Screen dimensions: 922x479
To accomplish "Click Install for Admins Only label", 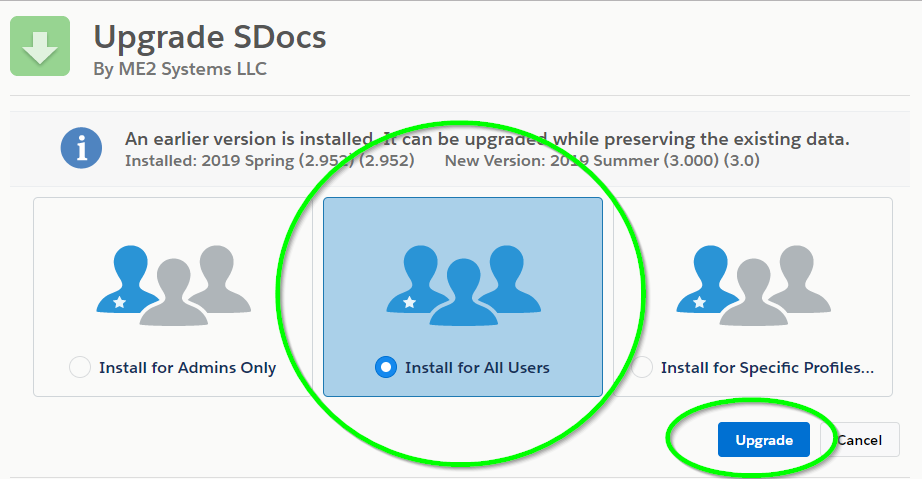I will click(x=188, y=368).
